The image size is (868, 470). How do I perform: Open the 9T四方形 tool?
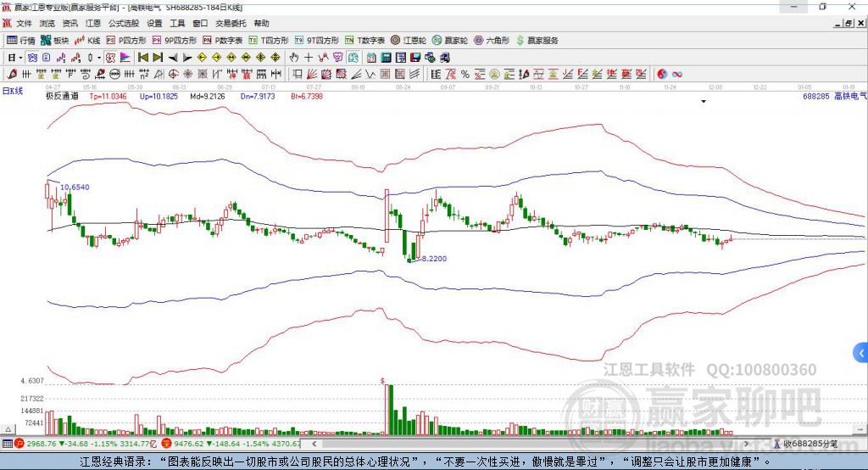pyautogui.click(x=317, y=41)
